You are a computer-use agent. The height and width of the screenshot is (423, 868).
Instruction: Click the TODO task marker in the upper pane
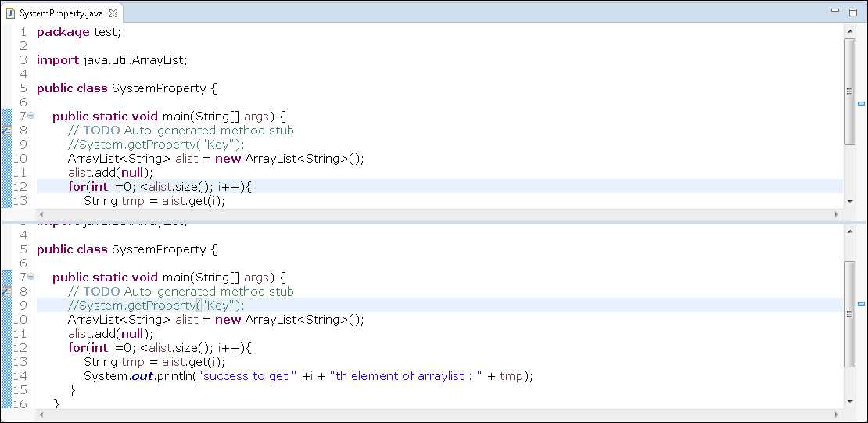click(5, 131)
